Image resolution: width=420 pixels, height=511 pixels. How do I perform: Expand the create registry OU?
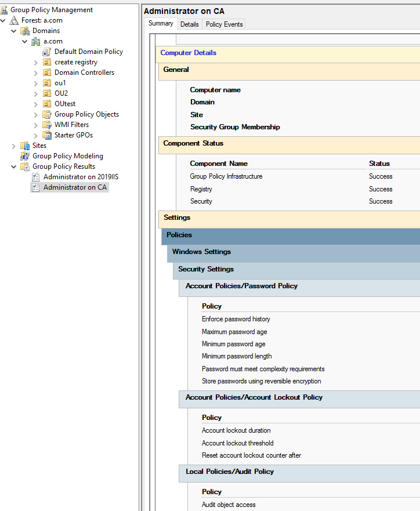[36, 63]
